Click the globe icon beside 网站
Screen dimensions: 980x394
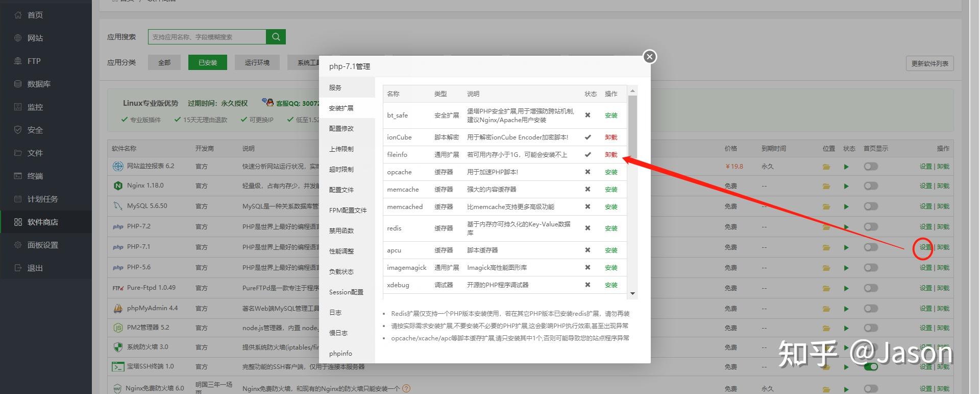(18, 38)
